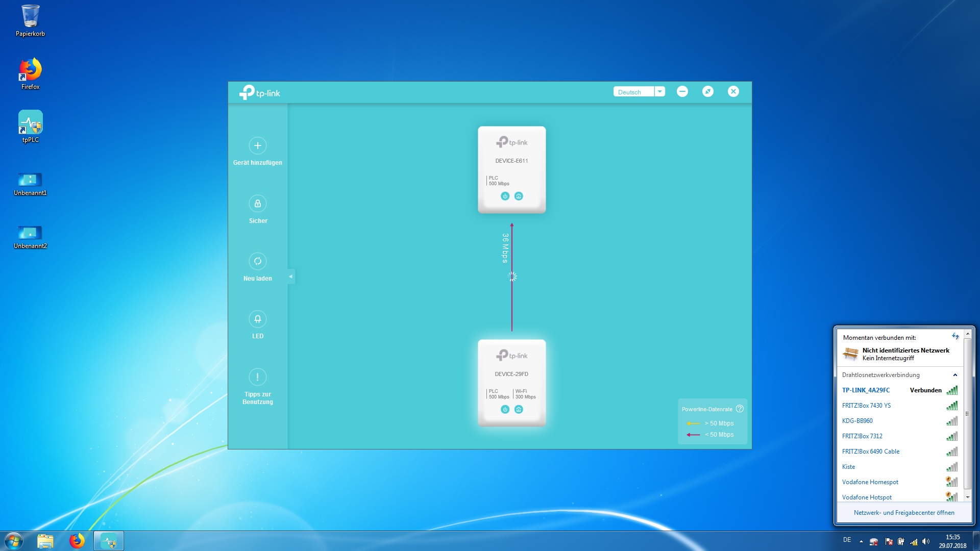
Task: Click the Neu laden refresh icon
Action: pos(257,261)
